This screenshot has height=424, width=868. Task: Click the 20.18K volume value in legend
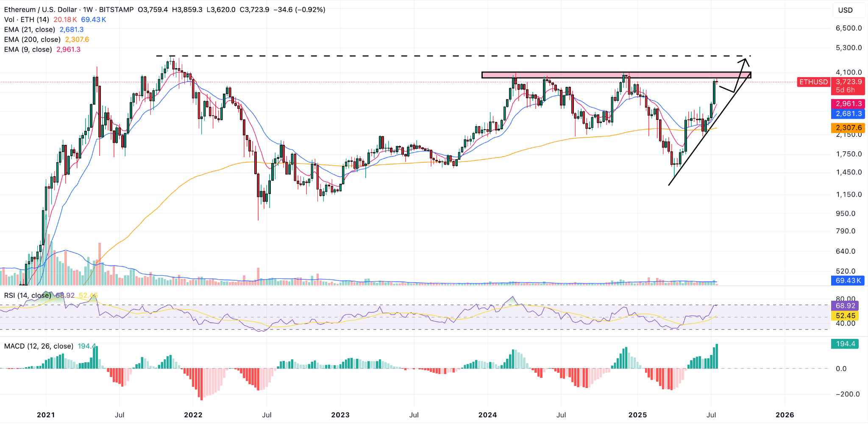pos(65,19)
